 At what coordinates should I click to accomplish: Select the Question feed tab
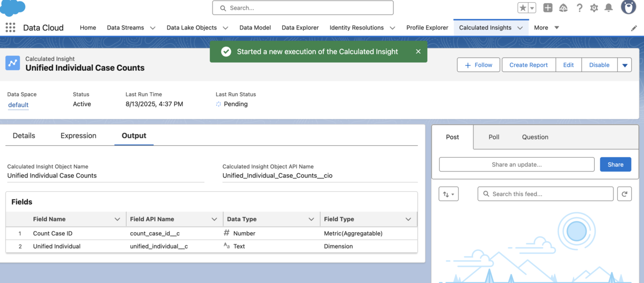535,137
